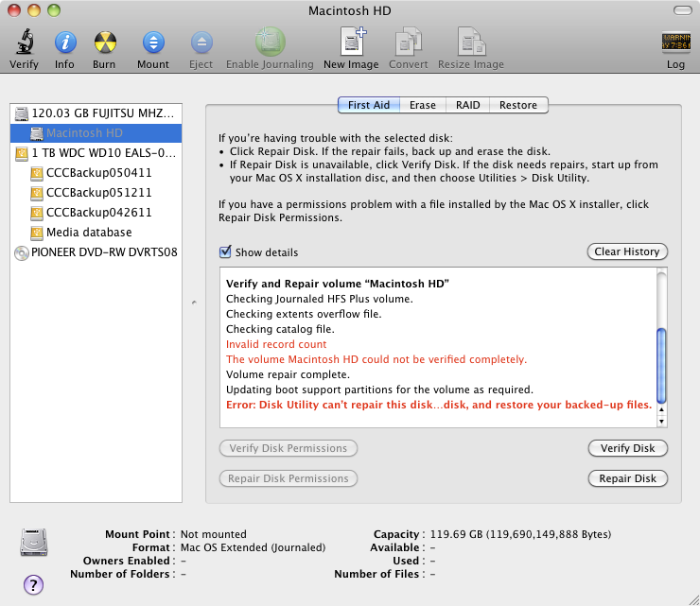This screenshot has height=606, width=700.
Task: Open the Info toolbar icon
Action: (x=65, y=43)
